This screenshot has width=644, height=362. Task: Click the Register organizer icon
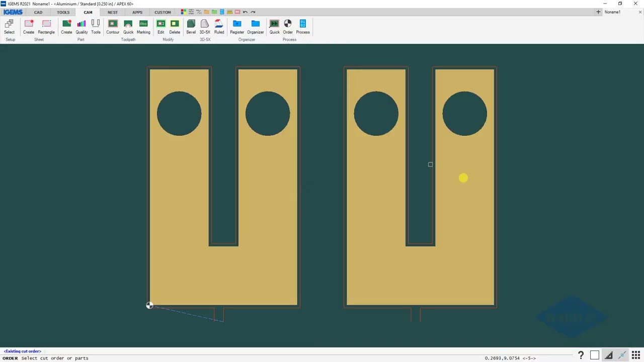[x=237, y=27]
